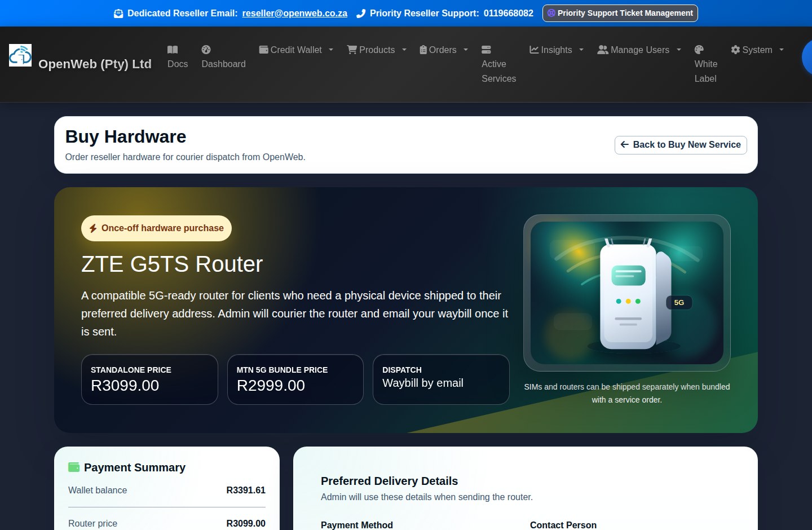This screenshot has height=530, width=812.
Task: Click the System gear icon
Action: pyautogui.click(x=735, y=50)
